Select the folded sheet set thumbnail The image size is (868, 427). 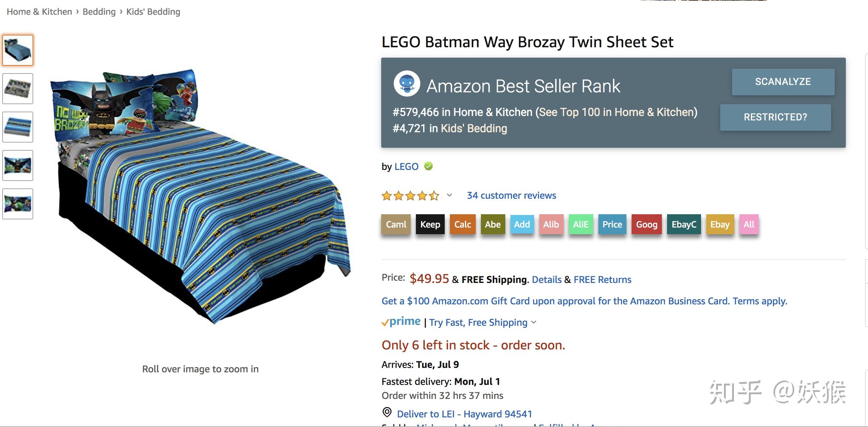pos(18,127)
